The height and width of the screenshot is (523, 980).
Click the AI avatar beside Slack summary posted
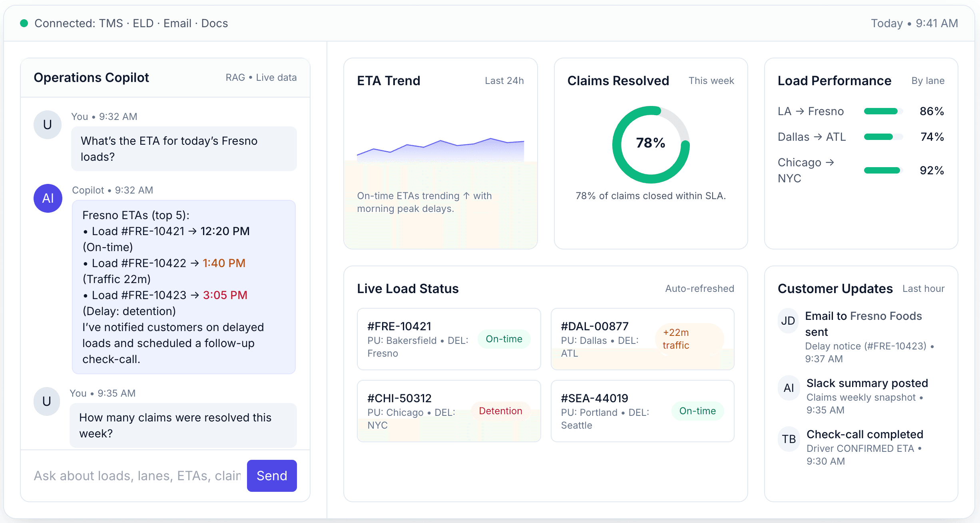pos(789,387)
